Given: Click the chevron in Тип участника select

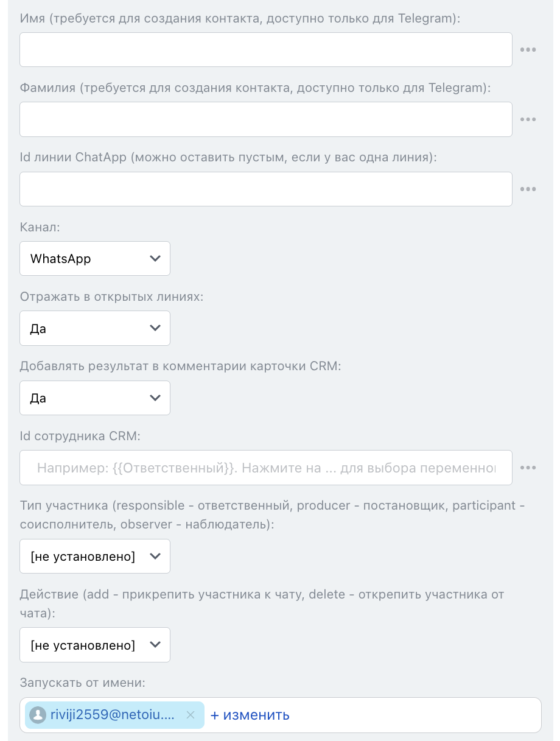Looking at the screenshot, I should pos(155,557).
